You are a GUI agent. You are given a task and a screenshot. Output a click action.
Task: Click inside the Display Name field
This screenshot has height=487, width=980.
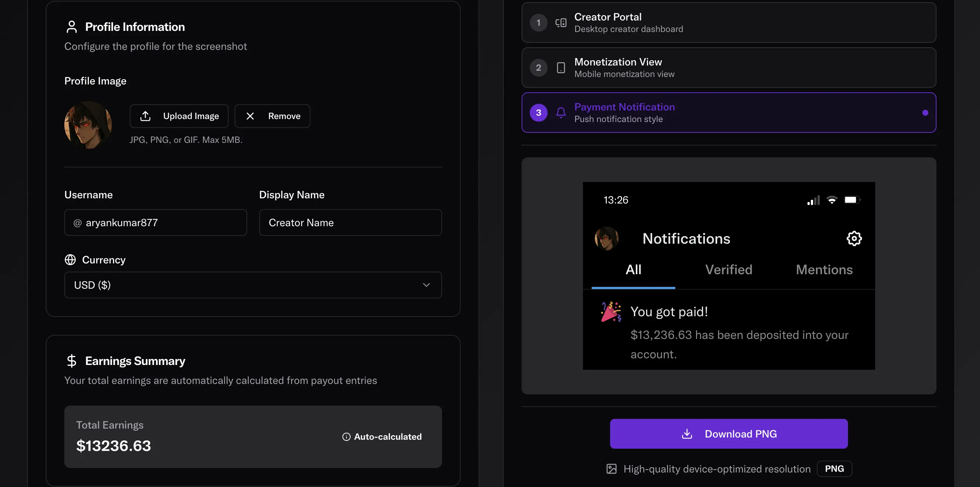pos(350,222)
